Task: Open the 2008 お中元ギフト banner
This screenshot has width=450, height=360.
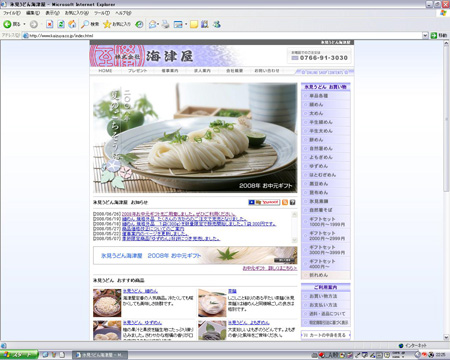Action: [195, 256]
